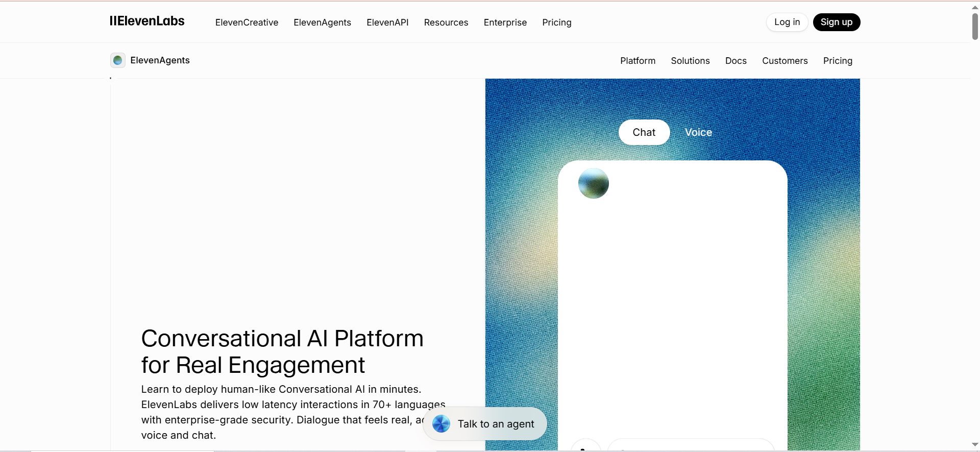Click the ElevenLabs logo
980x452 pixels.
coord(147,21)
